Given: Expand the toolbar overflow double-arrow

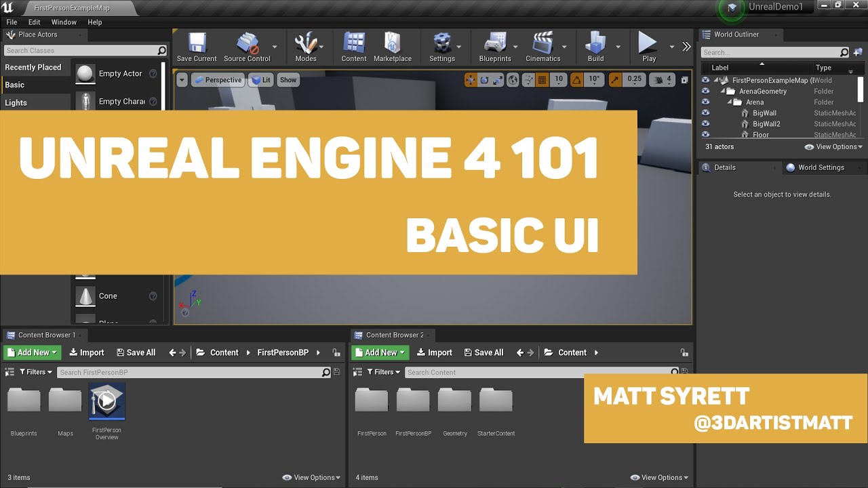Looking at the screenshot, I should pyautogui.click(x=686, y=47).
